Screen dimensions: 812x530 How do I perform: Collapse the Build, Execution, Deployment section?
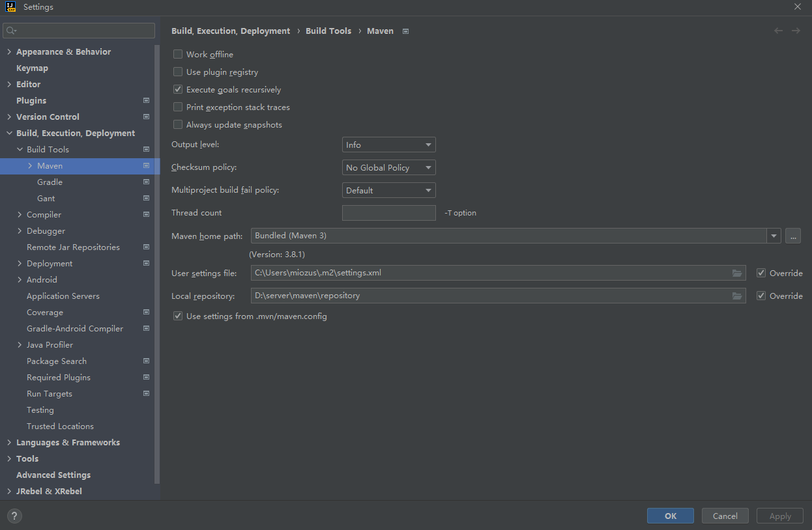tap(9, 133)
